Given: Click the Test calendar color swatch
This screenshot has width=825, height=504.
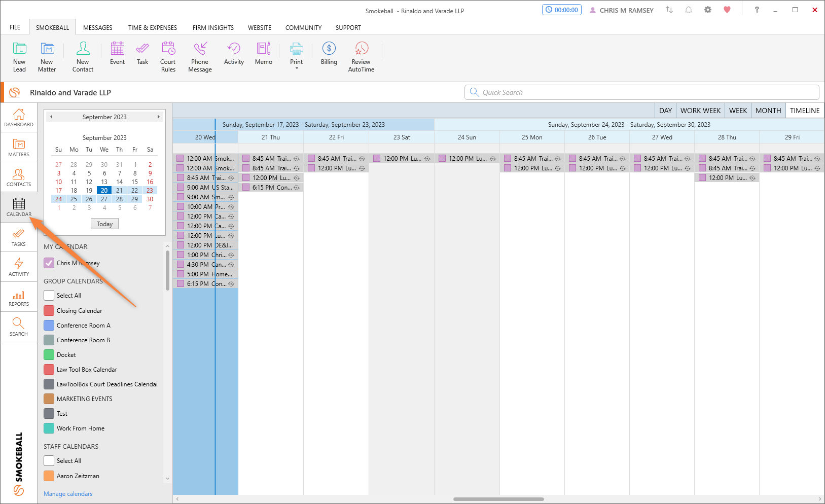Looking at the screenshot, I should pos(49,413).
